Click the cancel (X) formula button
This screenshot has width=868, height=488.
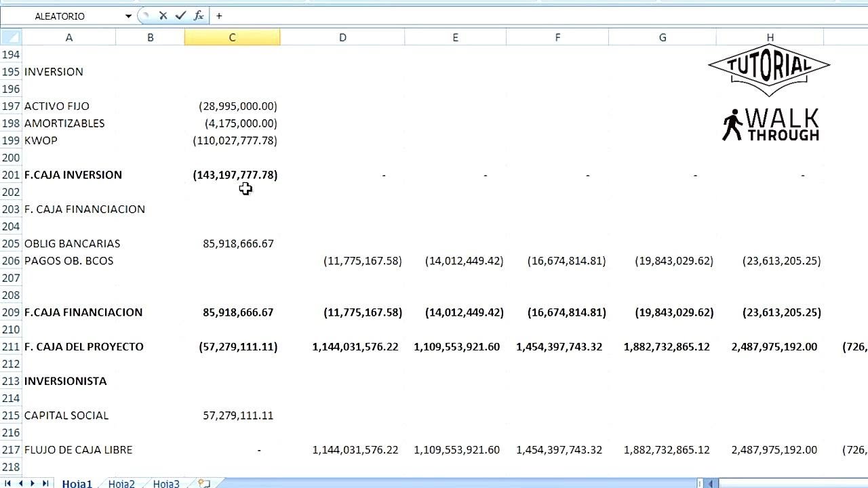[x=163, y=16]
